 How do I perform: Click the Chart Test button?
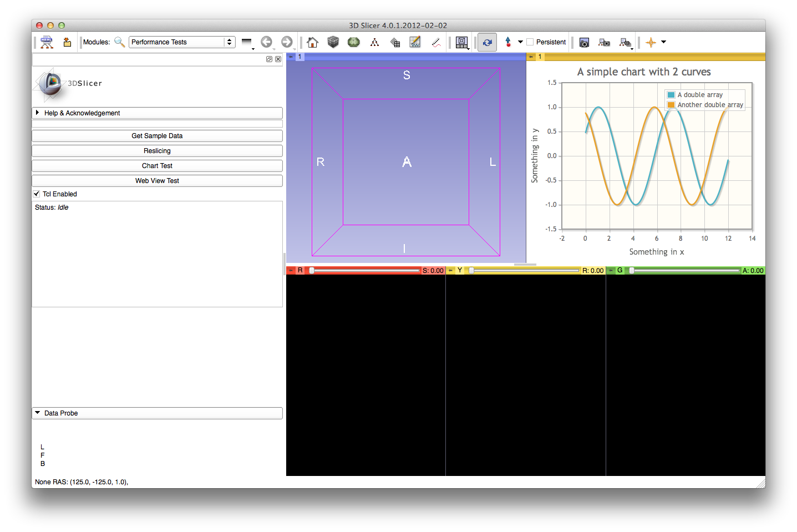coord(157,166)
